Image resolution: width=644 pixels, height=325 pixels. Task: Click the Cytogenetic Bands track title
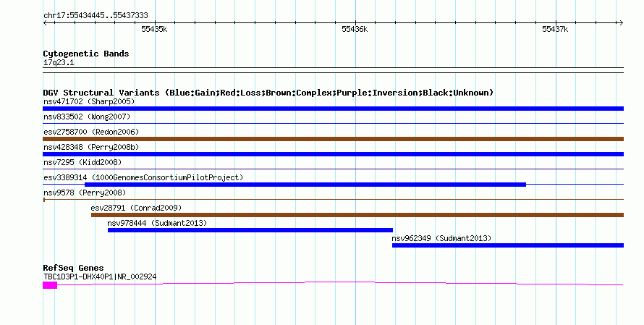click(x=86, y=54)
